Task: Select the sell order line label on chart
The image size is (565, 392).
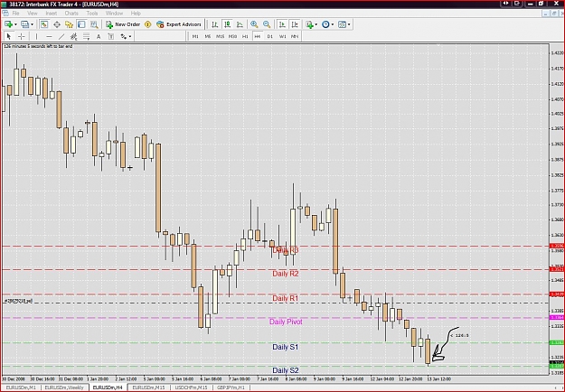Action: point(18,301)
